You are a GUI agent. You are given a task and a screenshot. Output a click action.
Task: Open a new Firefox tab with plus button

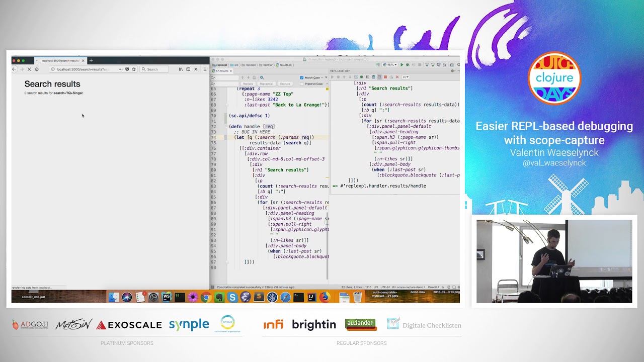click(91, 60)
